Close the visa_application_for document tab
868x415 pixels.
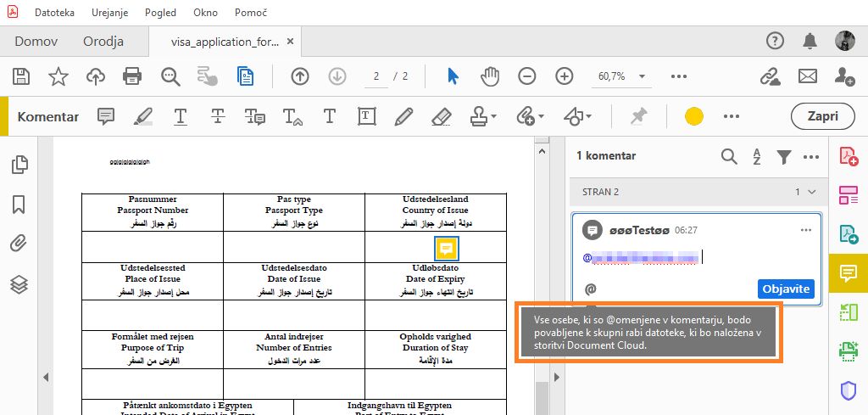tap(291, 42)
